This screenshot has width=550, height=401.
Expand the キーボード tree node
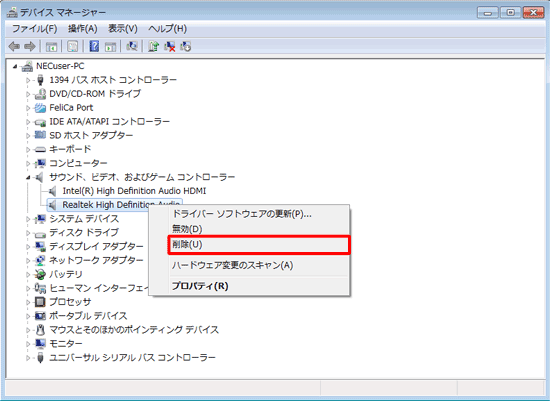coord(28,149)
